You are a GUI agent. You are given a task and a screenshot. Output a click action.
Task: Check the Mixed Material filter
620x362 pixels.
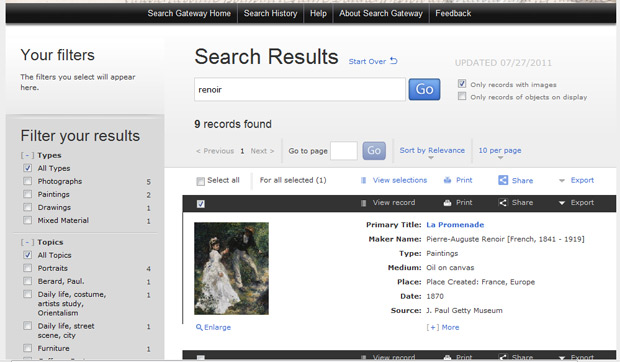(x=27, y=220)
